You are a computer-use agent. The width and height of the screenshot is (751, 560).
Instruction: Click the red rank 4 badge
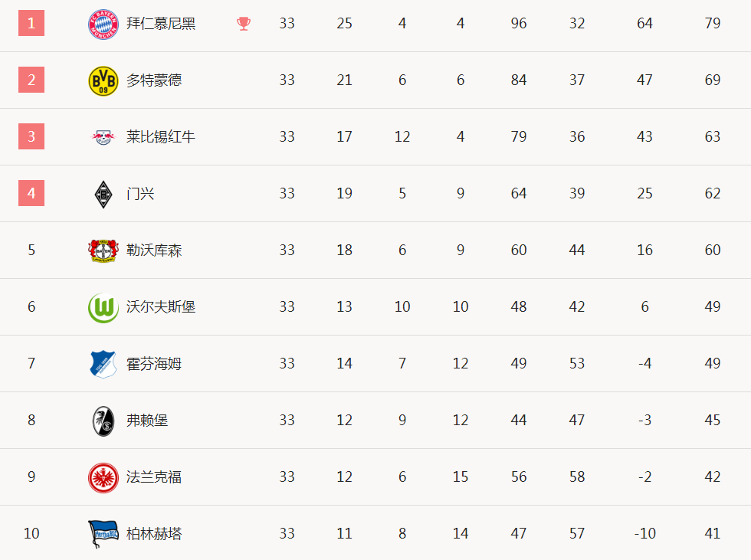(31, 193)
